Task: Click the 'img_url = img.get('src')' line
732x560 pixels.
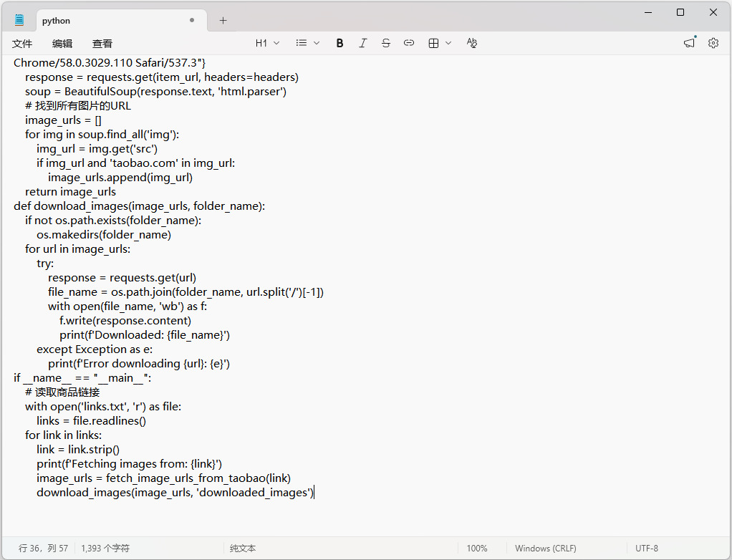Action: coord(97,149)
